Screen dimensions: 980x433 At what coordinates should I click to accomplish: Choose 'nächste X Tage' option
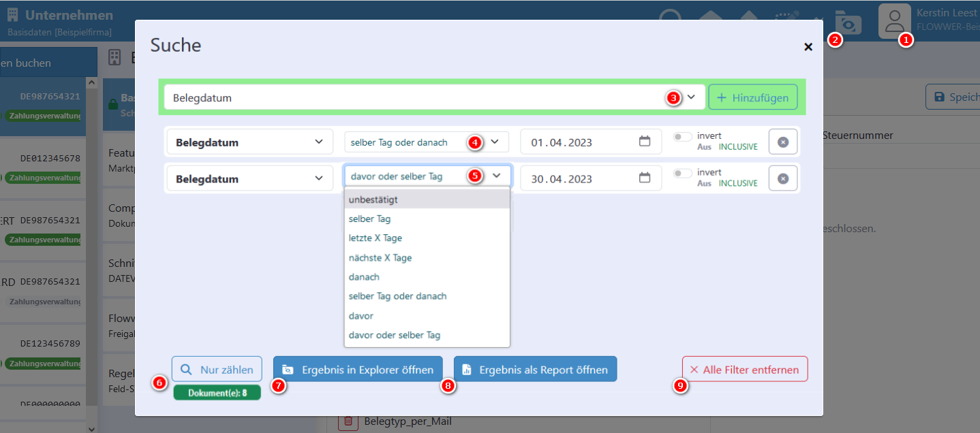coord(380,258)
